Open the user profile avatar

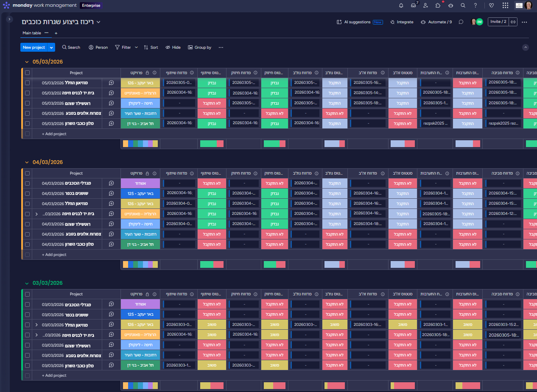pyautogui.click(x=529, y=6)
